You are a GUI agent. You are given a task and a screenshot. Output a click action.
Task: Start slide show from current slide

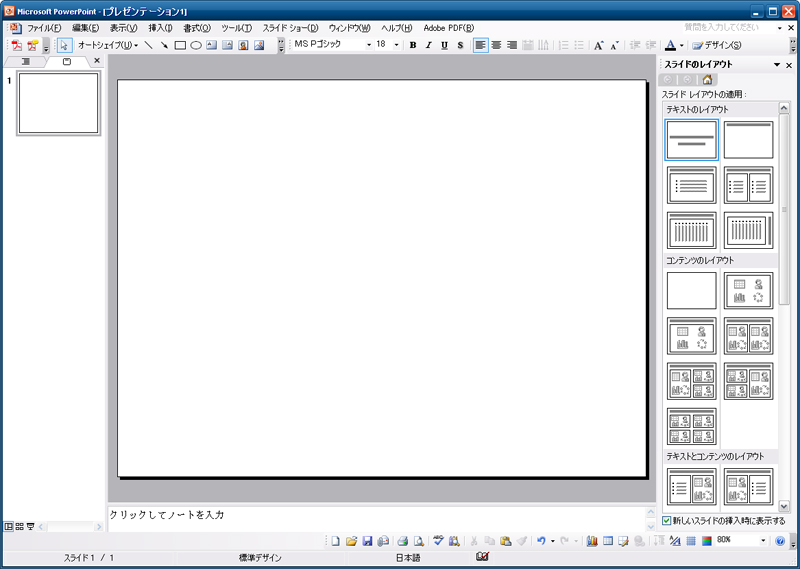tap(31, 526)
